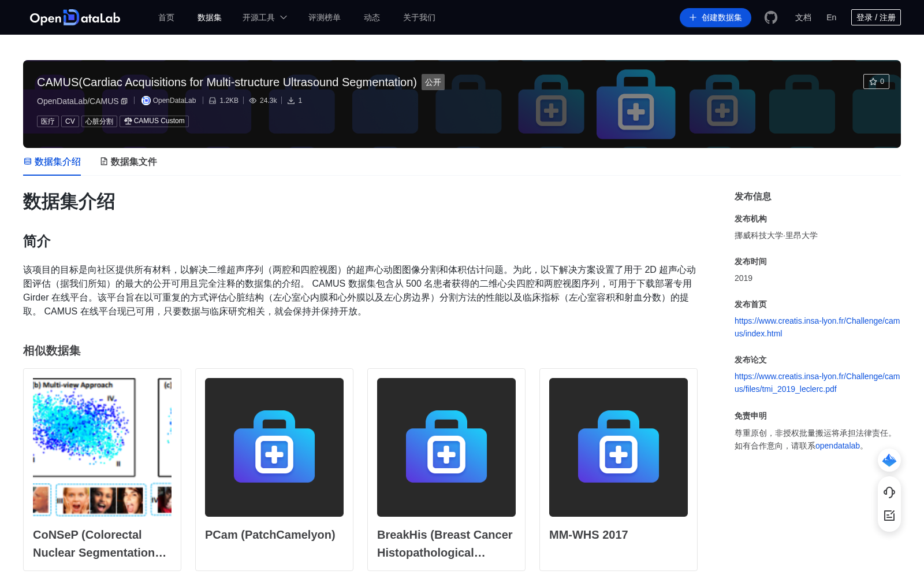Click the 登录 / 注册 button
This screenshot has width=924, height=578.
[876, 17]
